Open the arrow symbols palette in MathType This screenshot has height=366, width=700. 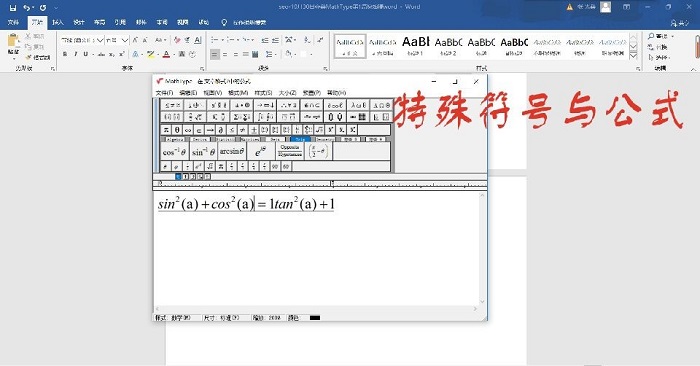(x=265, y=105)
